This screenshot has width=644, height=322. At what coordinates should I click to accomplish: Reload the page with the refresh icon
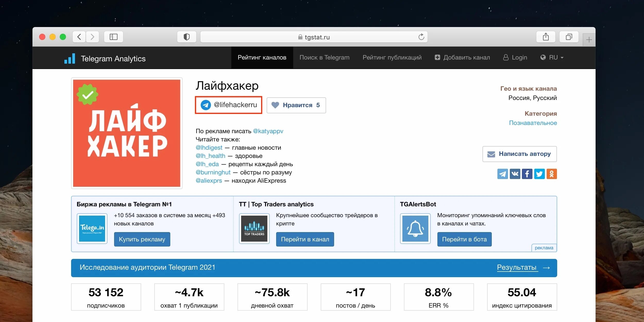[421, 37]
